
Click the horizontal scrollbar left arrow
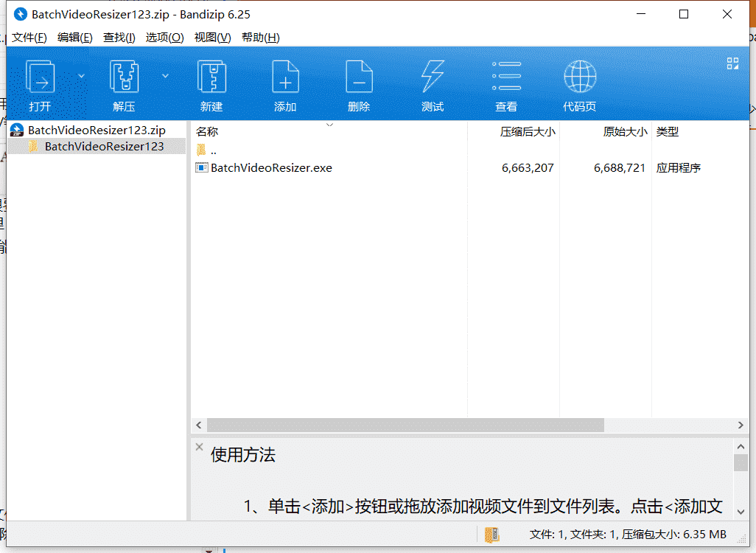(x=199, y=425)
